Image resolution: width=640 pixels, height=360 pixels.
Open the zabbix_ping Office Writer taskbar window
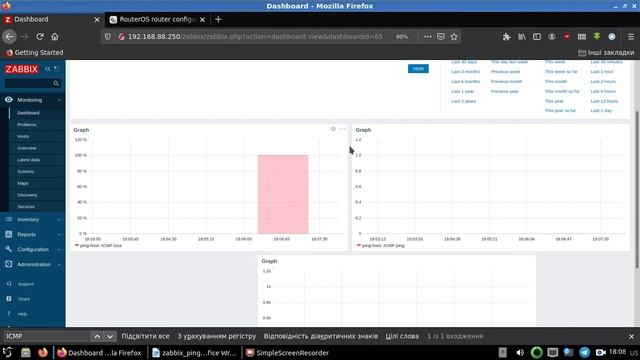point(195,353)
